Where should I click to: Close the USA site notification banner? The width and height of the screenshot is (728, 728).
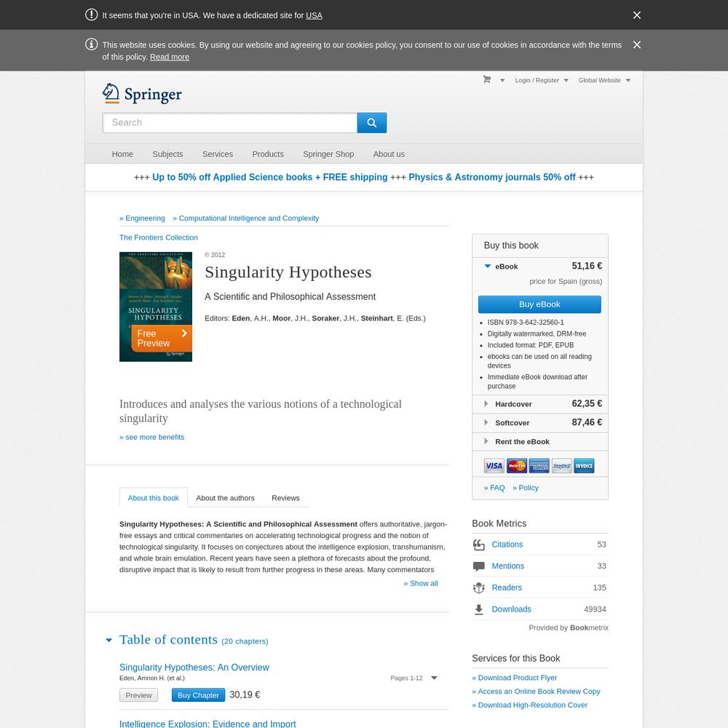[x=636, y=15]
